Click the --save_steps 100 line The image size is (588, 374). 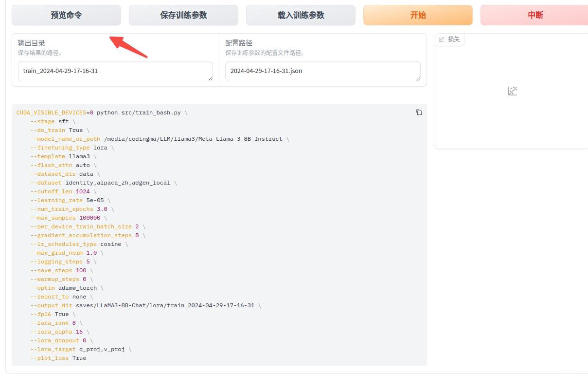[62, 270]
